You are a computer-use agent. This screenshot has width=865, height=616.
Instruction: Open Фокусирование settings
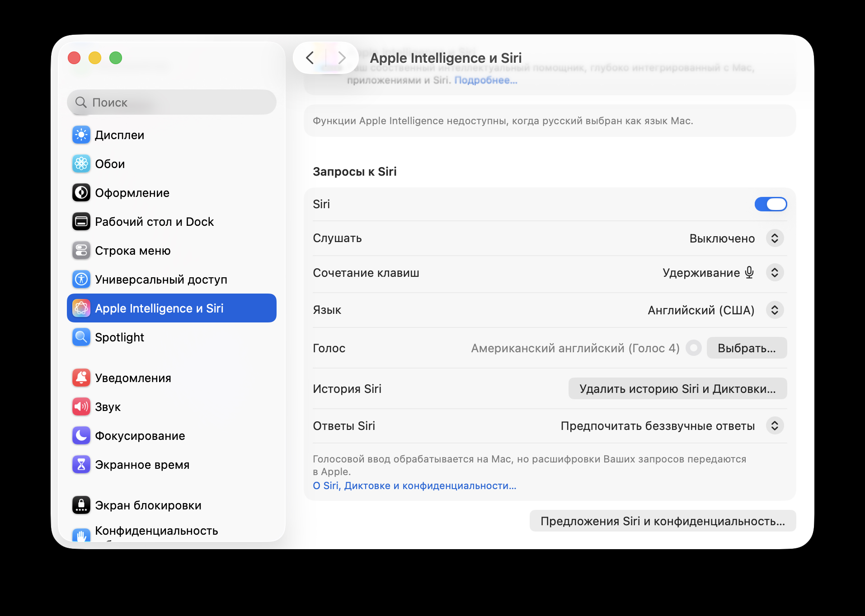click(172, 436)
